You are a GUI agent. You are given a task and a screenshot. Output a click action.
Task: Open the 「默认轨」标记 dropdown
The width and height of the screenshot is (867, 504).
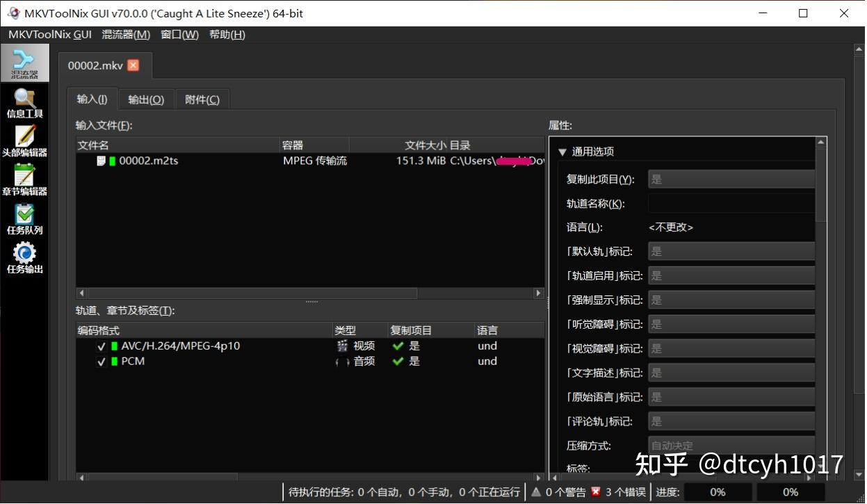point(731,252)
